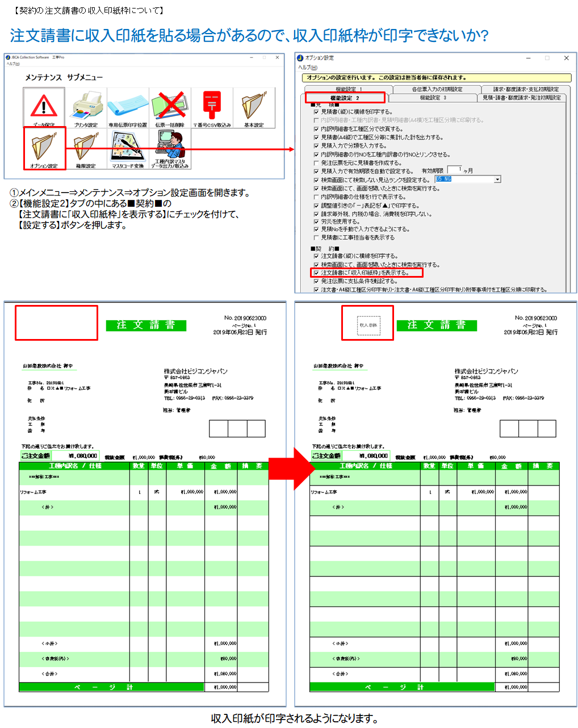Image resolution: width=578 pixels, height=728 pixels.
Task: Expand the 05 NG rank dropdown
Action: click(497, 179)
